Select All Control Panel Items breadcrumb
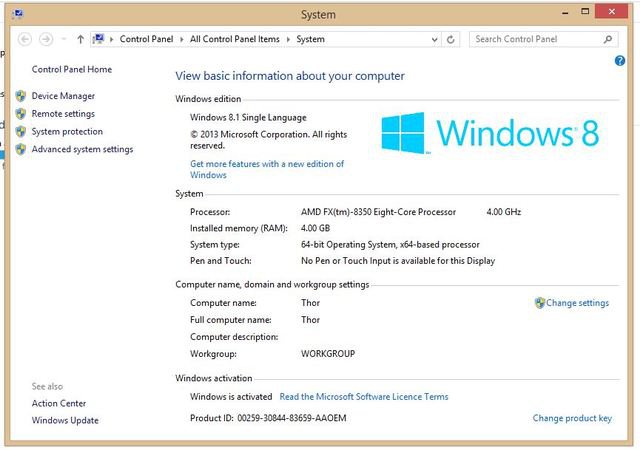This screenshot has height=450, width=640. pos(235,39)
